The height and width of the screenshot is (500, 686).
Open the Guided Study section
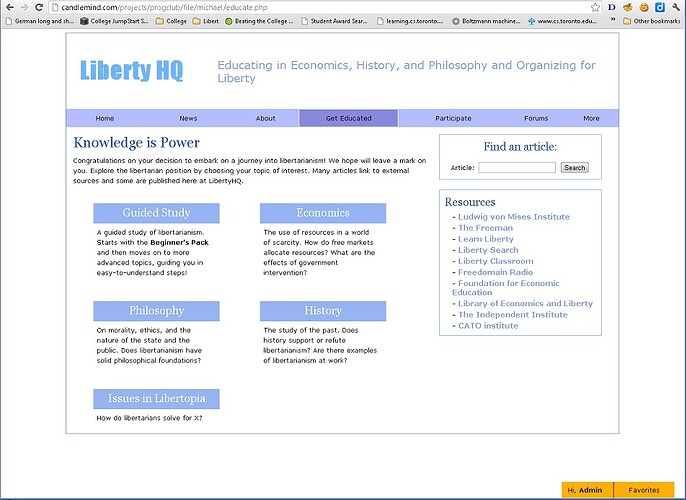156,213
